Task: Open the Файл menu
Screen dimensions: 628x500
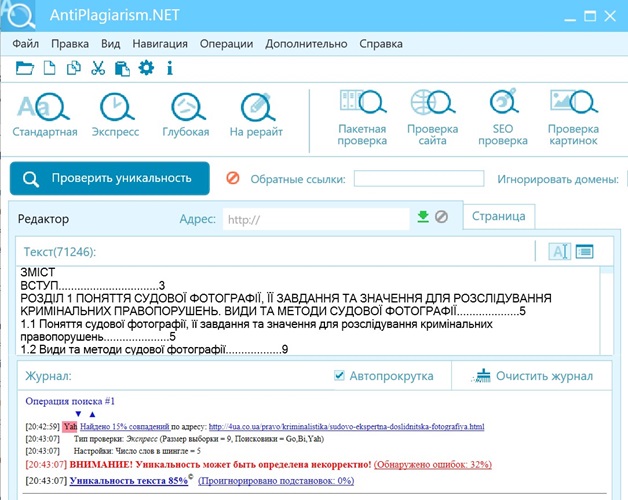Action: [26, 43]
